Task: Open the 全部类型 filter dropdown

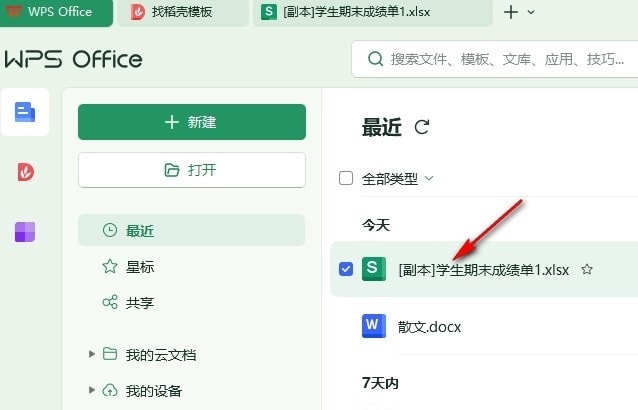Action: [398, 179]
